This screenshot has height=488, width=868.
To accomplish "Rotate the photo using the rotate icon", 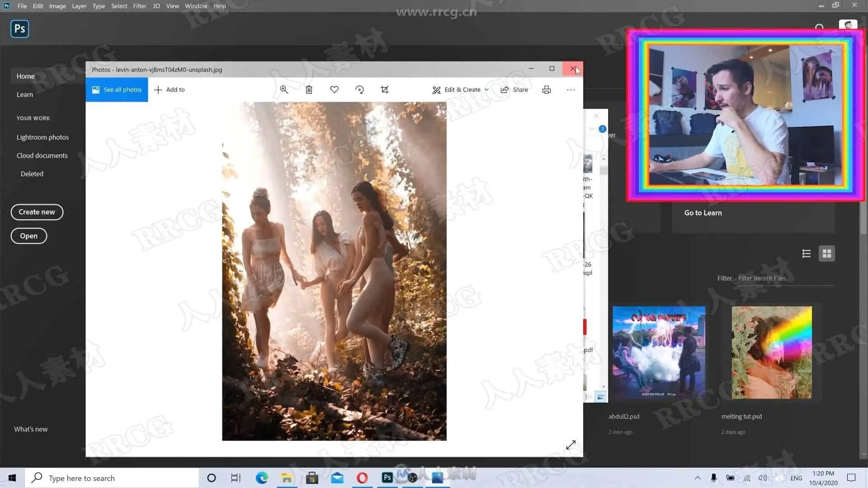I will (359, 89).
